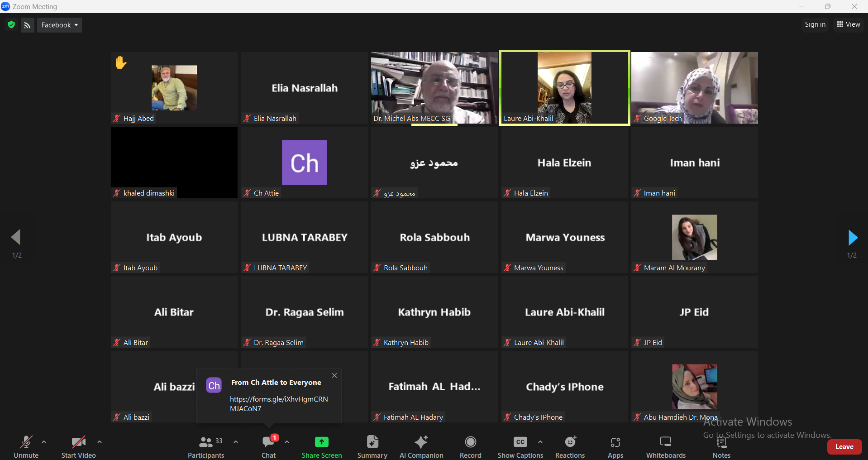Click the Sign in button
This screenshot has height=460, width=868.
pos(815,24)
